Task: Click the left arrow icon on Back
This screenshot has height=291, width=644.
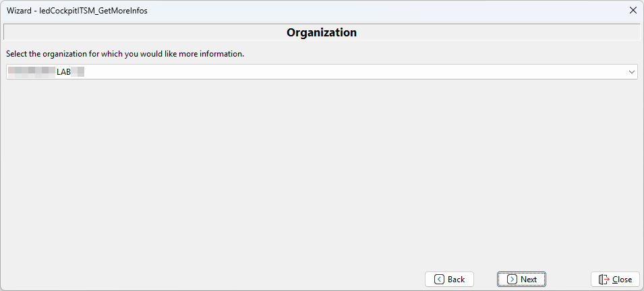Action: click(440, 280)
